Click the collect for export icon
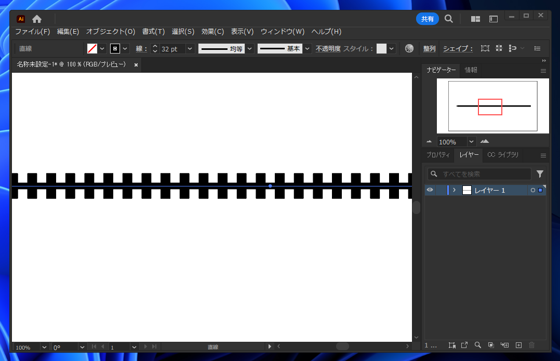This screenshot has height=361, width=560. [464, 345]
